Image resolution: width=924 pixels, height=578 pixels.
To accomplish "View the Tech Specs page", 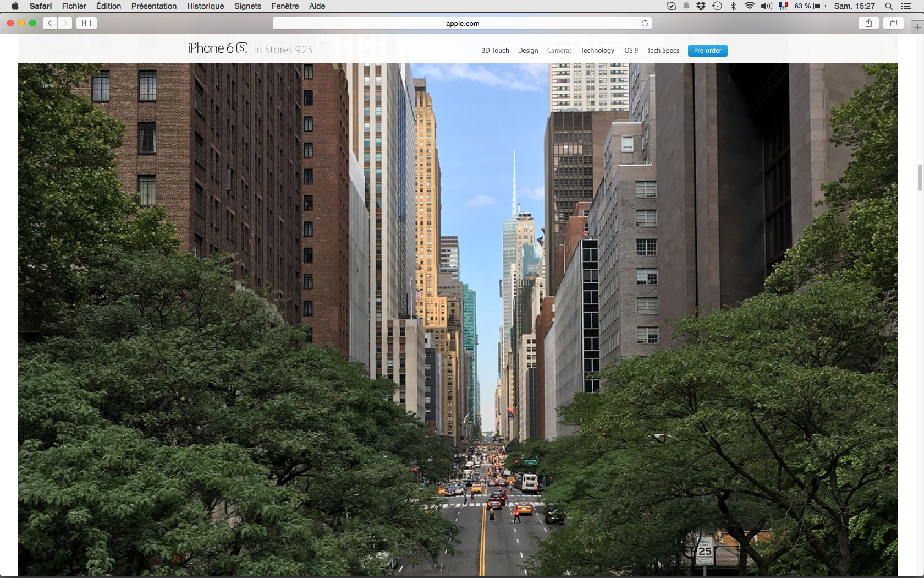I will pos(663,51).
